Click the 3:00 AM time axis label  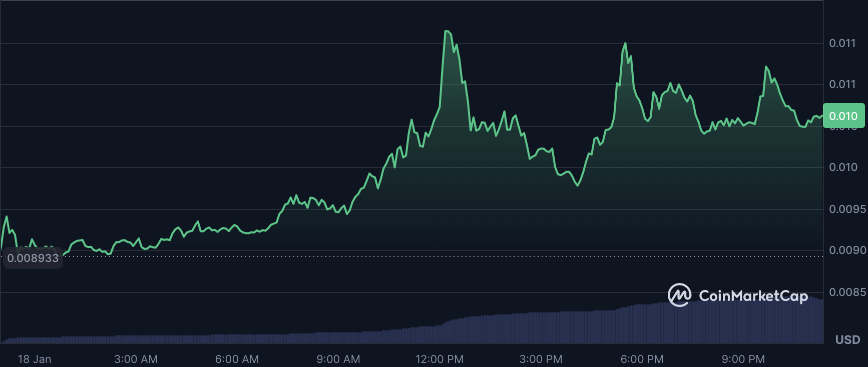coord(136,359)
